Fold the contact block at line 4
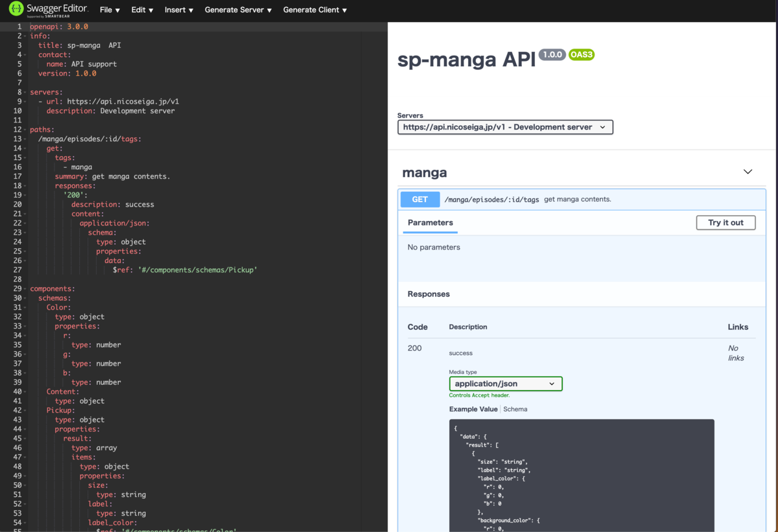This screenshot has height=532, width=778. [x=25, y=55]
